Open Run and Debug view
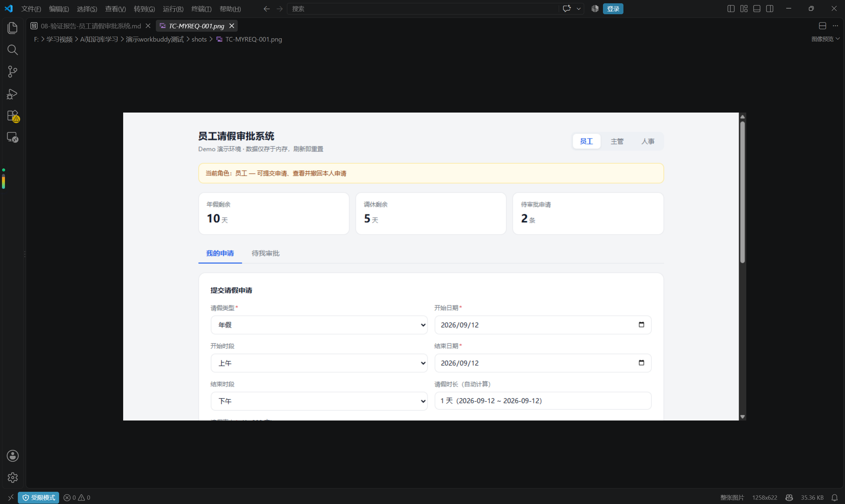The height and width of the screenshot is (504, 845). tap(13, 94)
